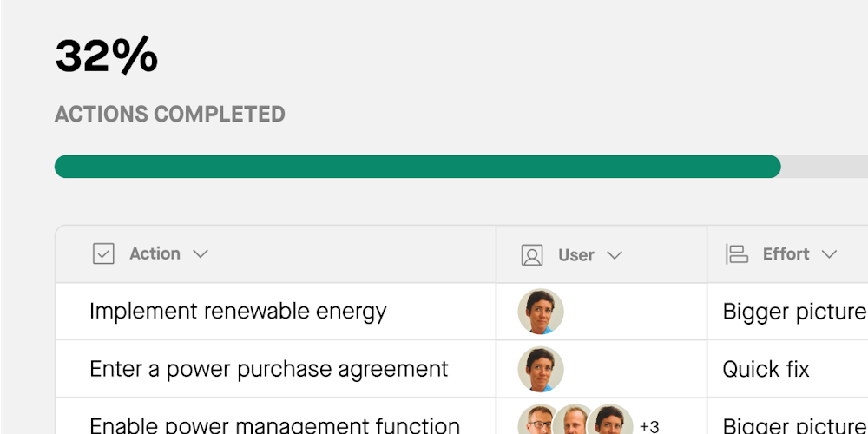Open the User column dropdown chevron
The image size is (868, 434).
615,254
